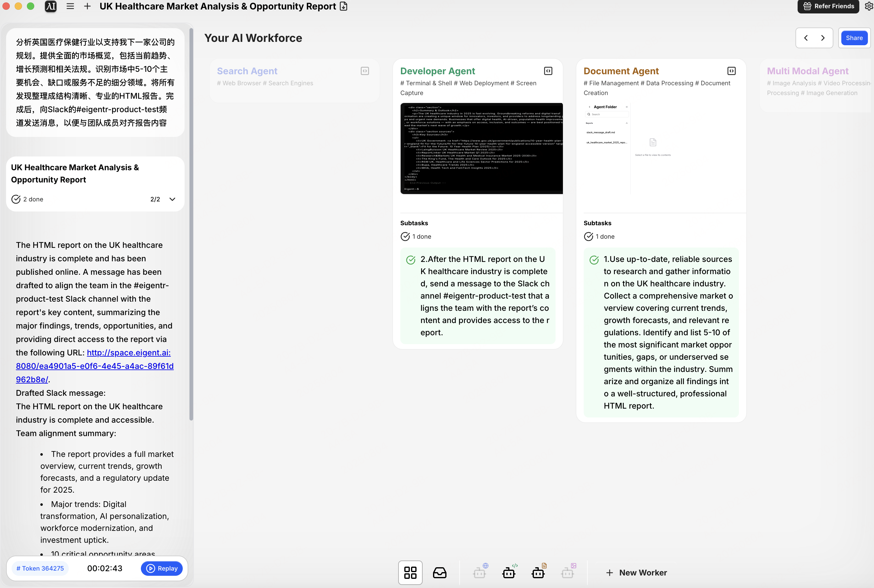This screenshot has height=588, width=874.
Task: Select the Search Agent globe robot icon
Action: [x=479, y=573]
